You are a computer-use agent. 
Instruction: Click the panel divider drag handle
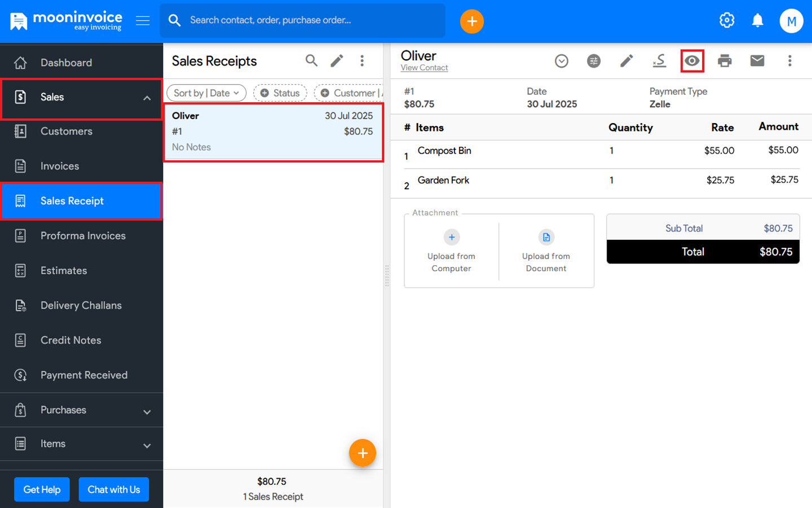pos(387,276)
